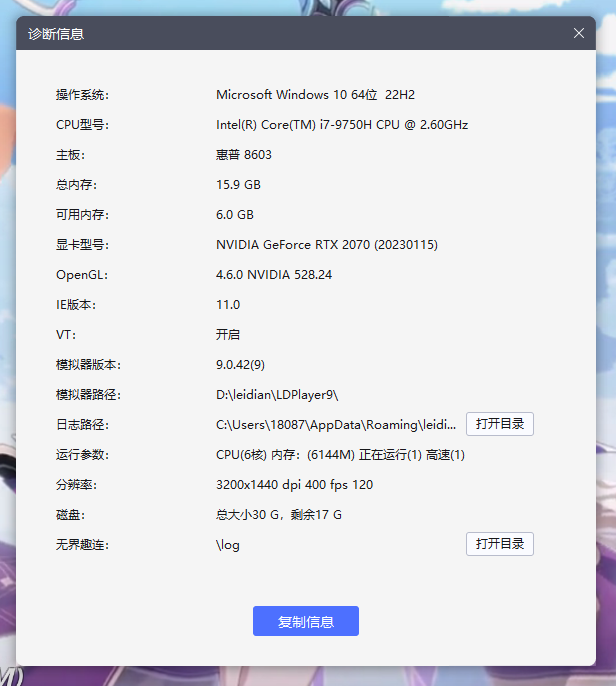616x686 pixels.
Task: Click the VT status 开启
Action: point(228,335)
